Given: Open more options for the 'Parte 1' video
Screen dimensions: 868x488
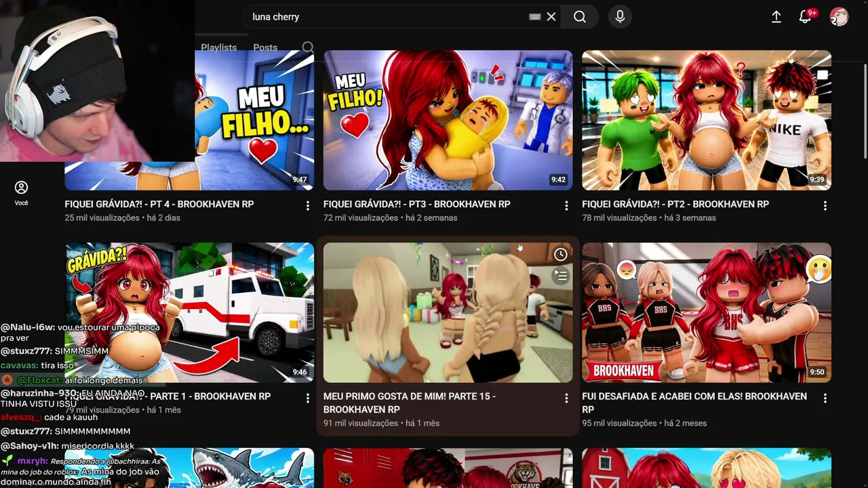Looking at the screenshot, I should pyautogui.click(x=308, y=398).
